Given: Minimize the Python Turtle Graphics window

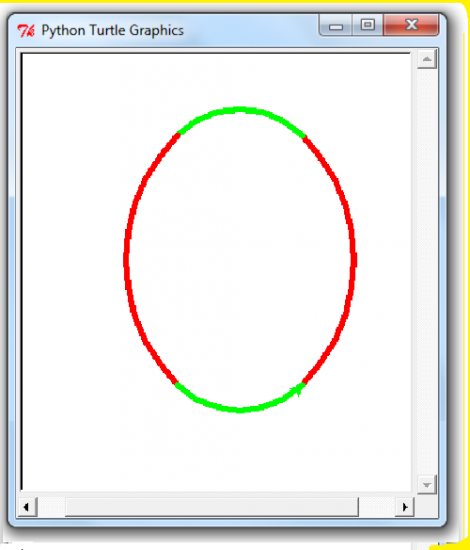Looking at the screenshot, I should click(335, 25).
